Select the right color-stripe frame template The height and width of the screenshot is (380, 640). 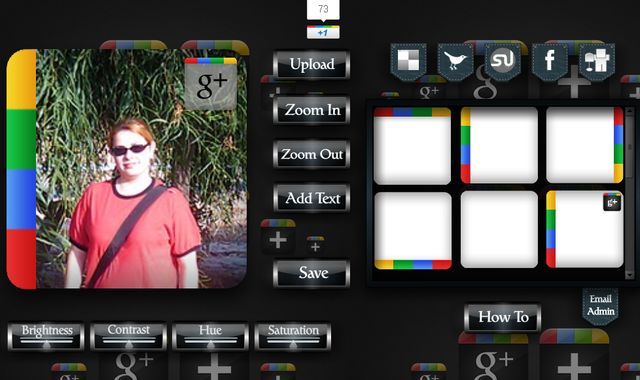pyautogui.click(x=585, y=145)
